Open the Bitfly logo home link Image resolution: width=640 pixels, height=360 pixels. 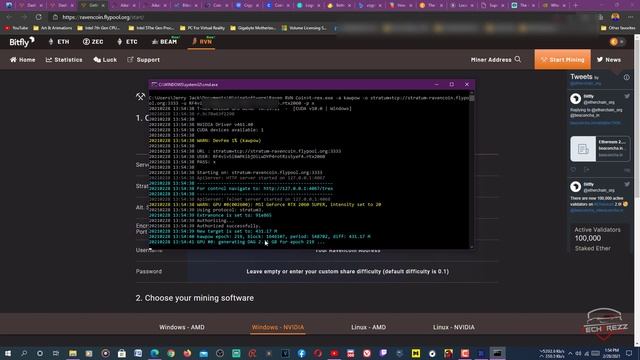click(22, 42)
